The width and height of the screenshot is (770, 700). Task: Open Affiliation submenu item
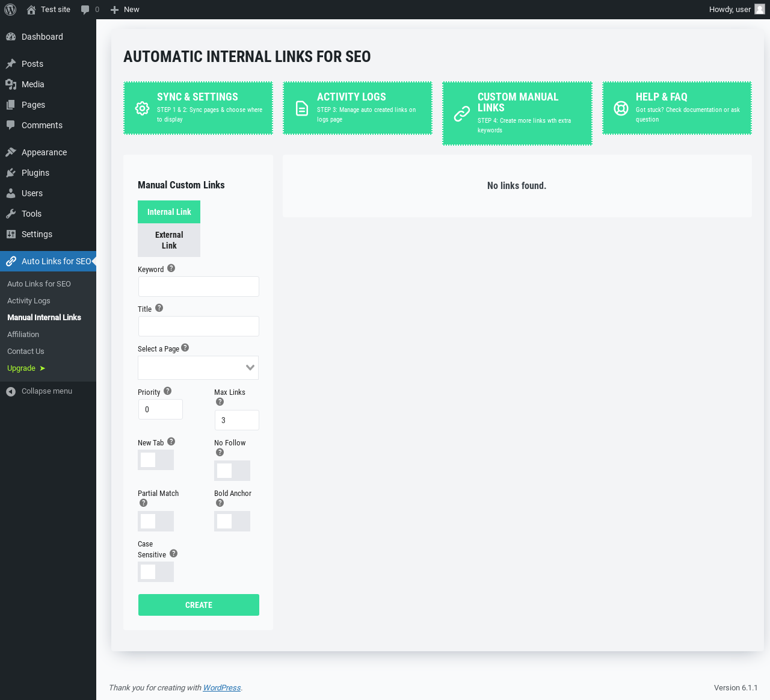tap(23, 335)
